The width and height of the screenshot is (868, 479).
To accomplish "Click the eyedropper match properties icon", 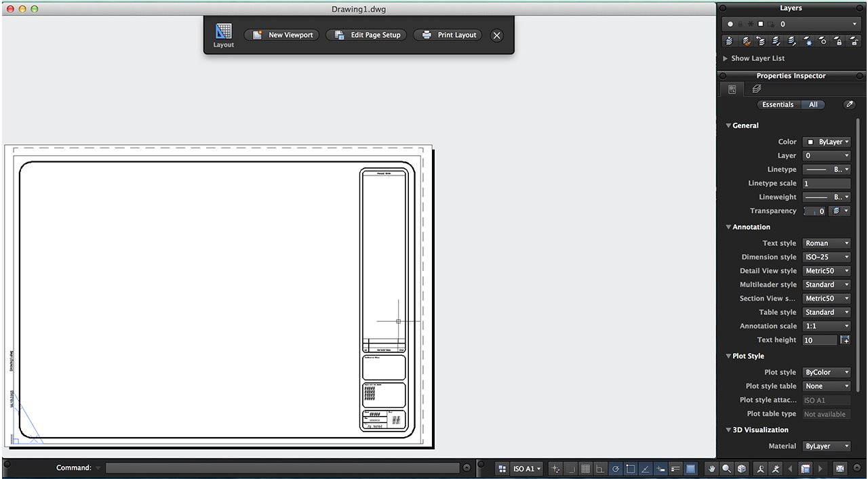I will click(849, 104).
